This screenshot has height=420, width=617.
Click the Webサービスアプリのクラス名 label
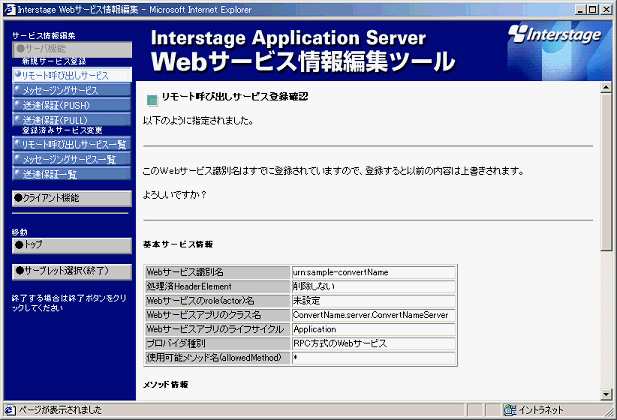pos(218,315)
